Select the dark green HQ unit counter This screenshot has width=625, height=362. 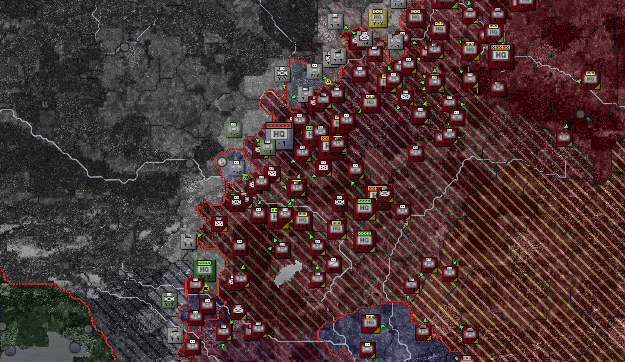[204, 270]
